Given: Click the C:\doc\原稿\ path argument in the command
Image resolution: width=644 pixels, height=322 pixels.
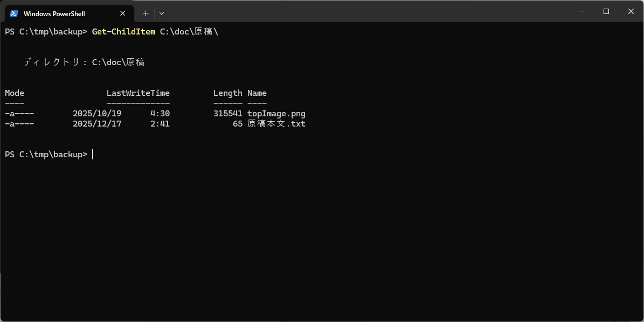Looking at the screenshot, I should pos(189,32).
